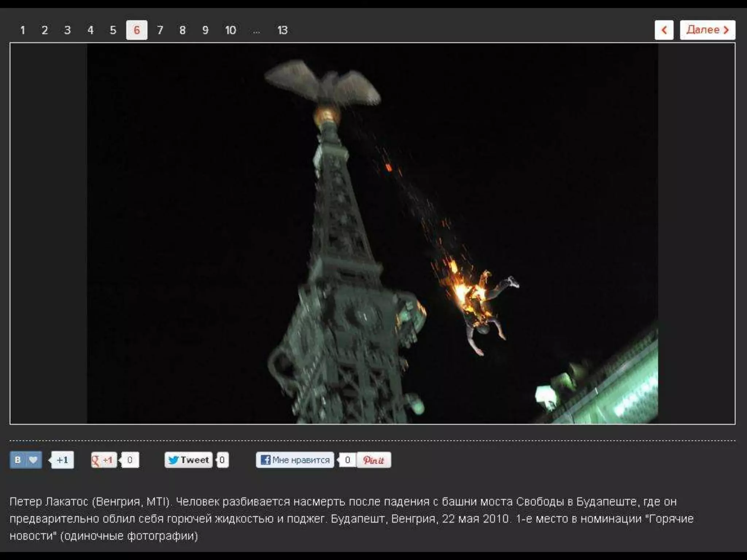Image resolution: width=747 pixels, height=560 pixels.
Task: Click the main gallery photo
Action: (372, 233)
